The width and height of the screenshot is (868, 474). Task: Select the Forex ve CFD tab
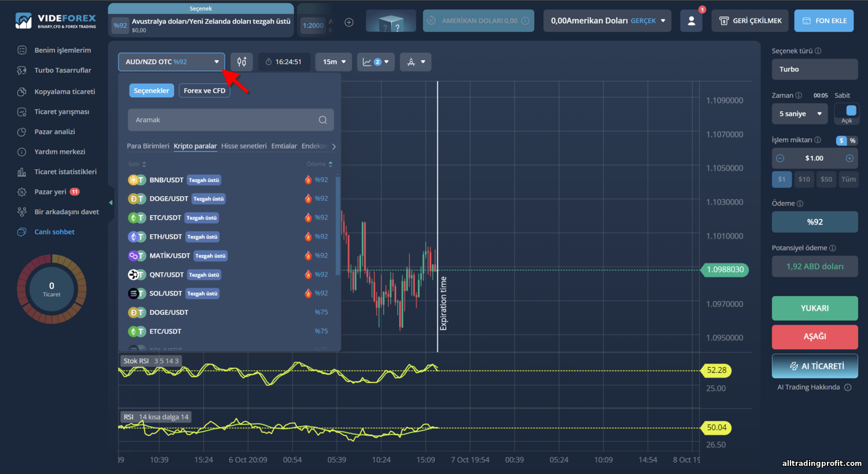[x=204, y=91]
